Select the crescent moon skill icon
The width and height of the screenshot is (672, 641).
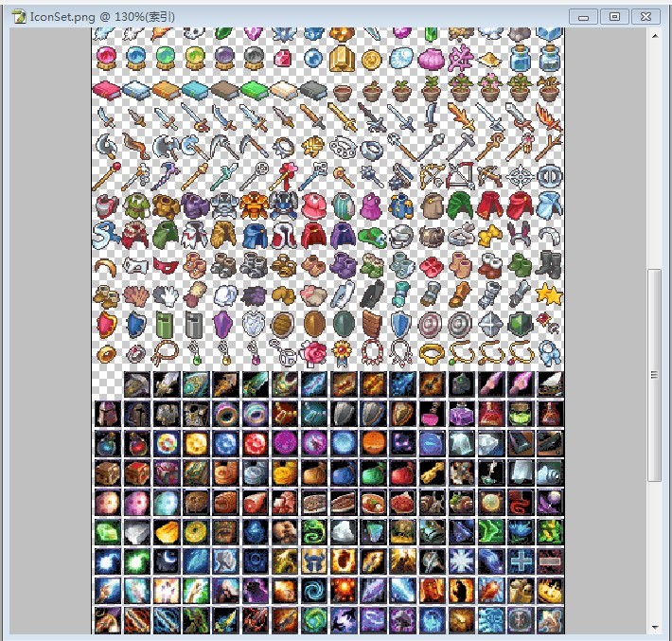click(x=167, y=561)
